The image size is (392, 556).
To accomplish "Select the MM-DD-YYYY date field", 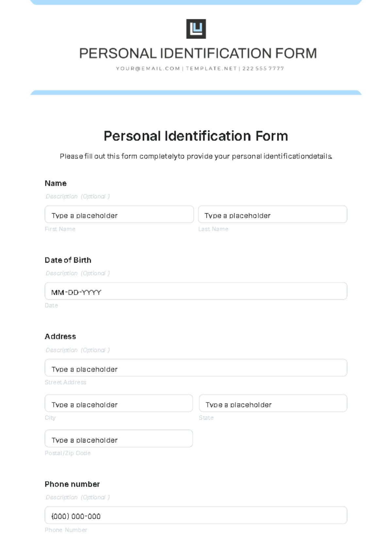I will click(196, 291).
